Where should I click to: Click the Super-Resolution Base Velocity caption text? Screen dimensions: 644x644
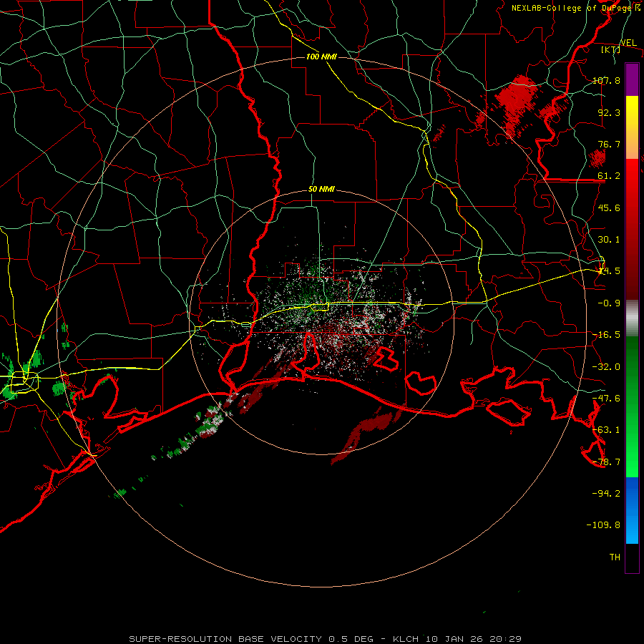pos(326,639)
